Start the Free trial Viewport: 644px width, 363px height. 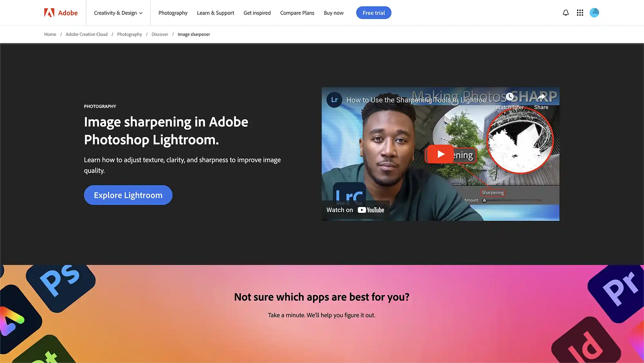click(374, 13)
